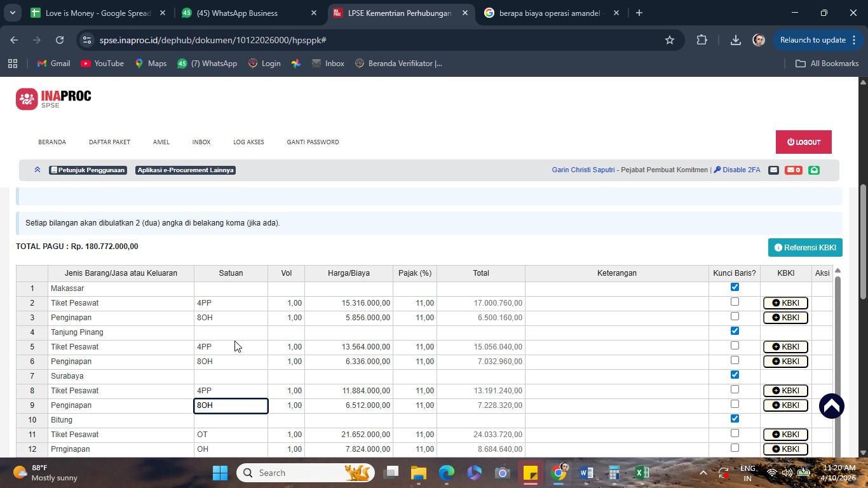Uncheck Kunci Baris for Surabaya row
This screenshot has width=868, height=488.
735,375
